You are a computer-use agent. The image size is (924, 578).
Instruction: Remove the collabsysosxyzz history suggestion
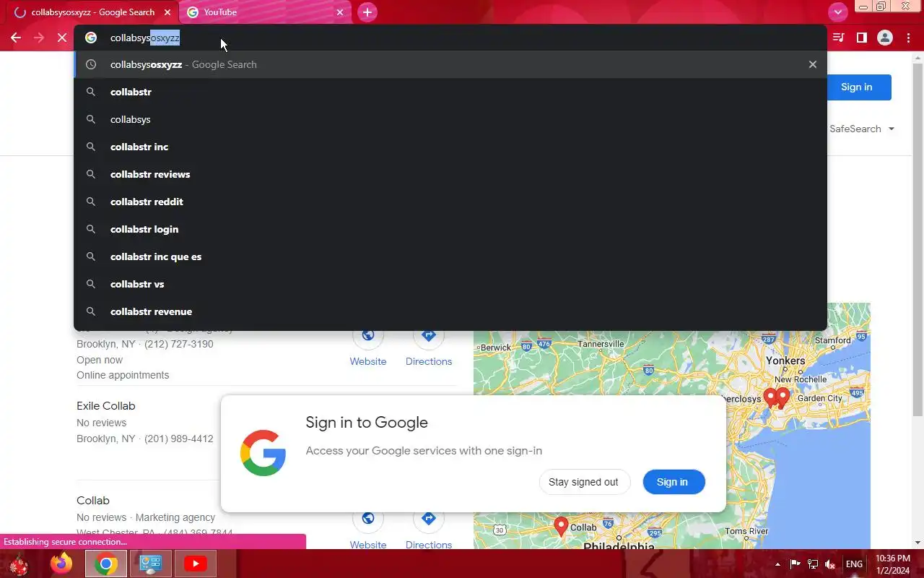pyautogui.click(x=813, y=64)
